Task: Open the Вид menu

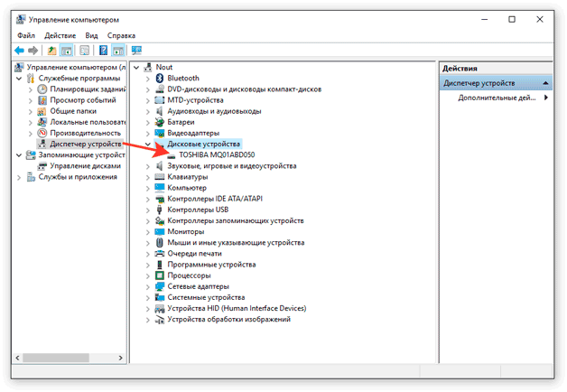Action: pyautogui.click(x=91, y=35)
